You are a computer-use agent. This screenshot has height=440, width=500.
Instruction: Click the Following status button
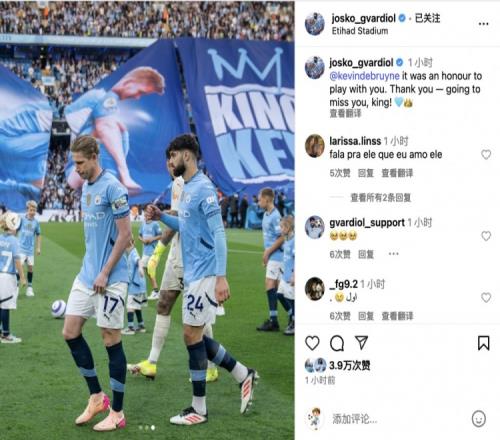[428, 18]
